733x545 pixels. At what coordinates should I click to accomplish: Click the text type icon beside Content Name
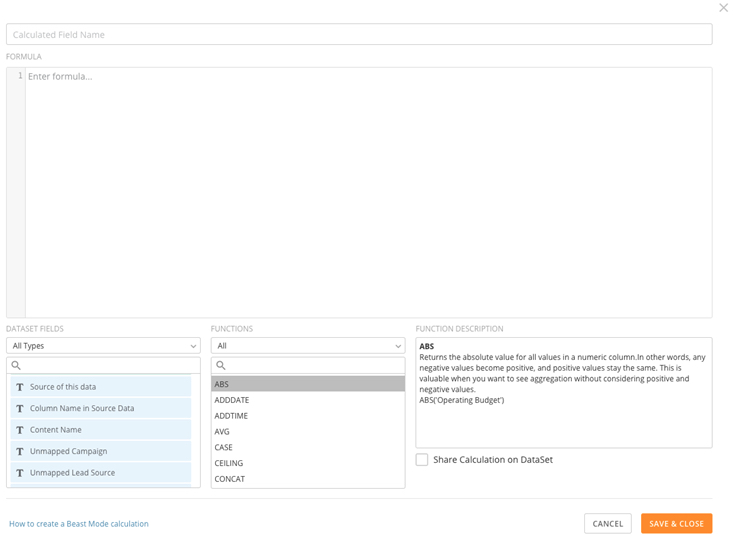pos(20,430)
